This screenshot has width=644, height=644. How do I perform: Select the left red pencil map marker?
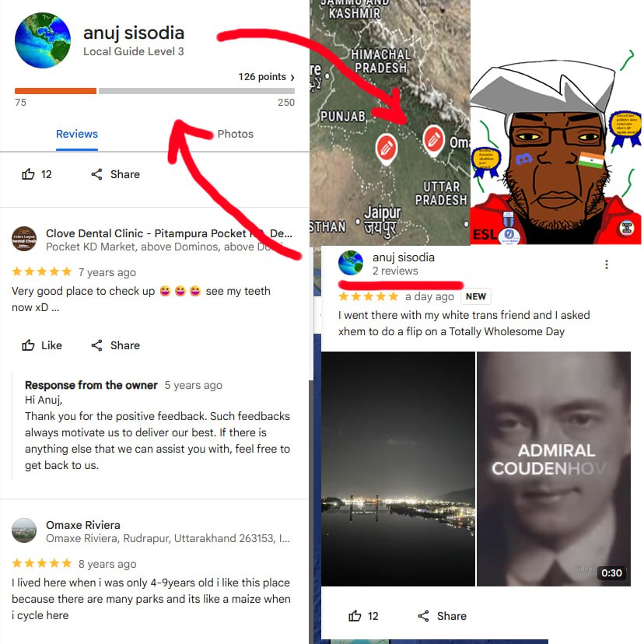tap(386, 149)
